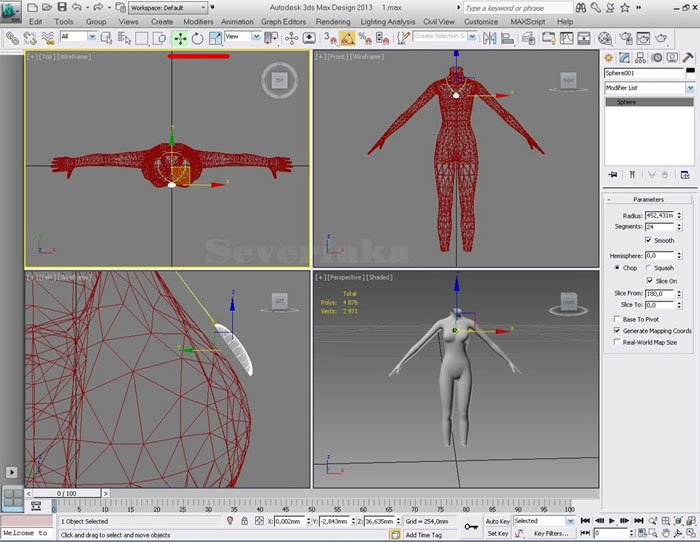
Task: Select the Move tool in main toolbar
Action: coord(180,38)
